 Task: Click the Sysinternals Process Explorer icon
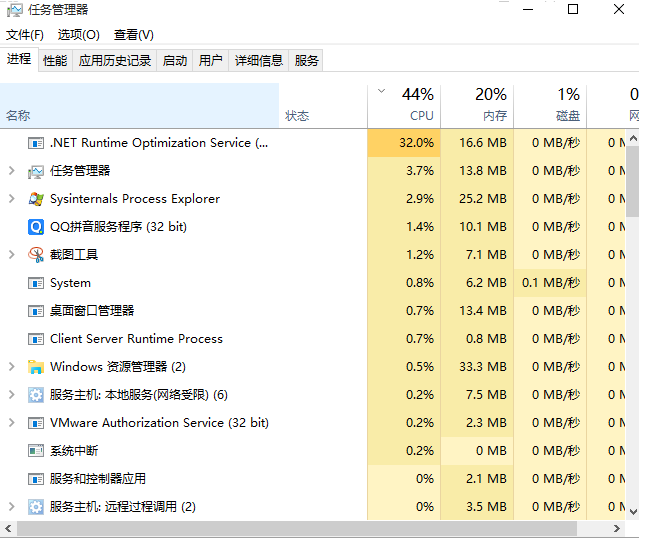click(36, 199)
